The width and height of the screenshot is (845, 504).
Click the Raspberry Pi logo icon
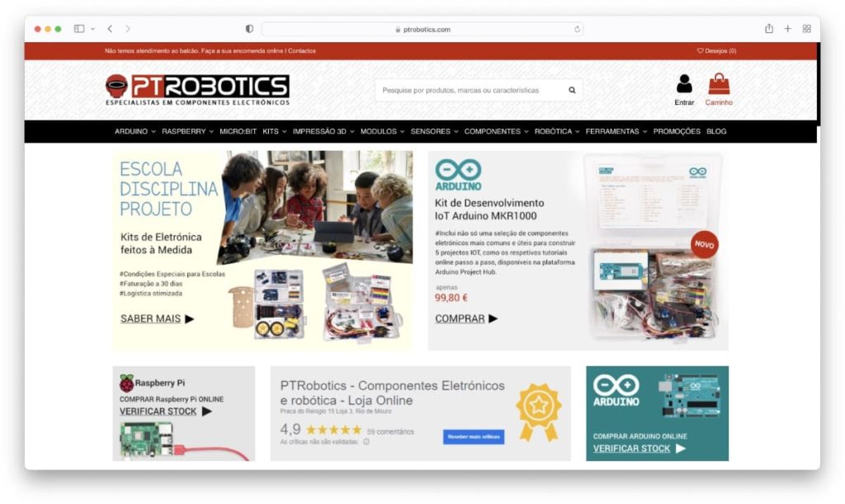pyautogui.click(x=129, y=382)
